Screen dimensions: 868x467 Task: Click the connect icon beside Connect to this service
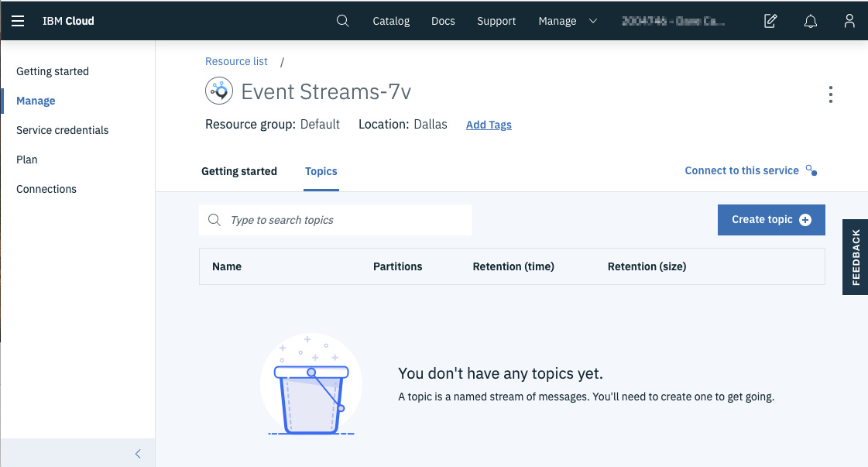(x=811, y=170)
